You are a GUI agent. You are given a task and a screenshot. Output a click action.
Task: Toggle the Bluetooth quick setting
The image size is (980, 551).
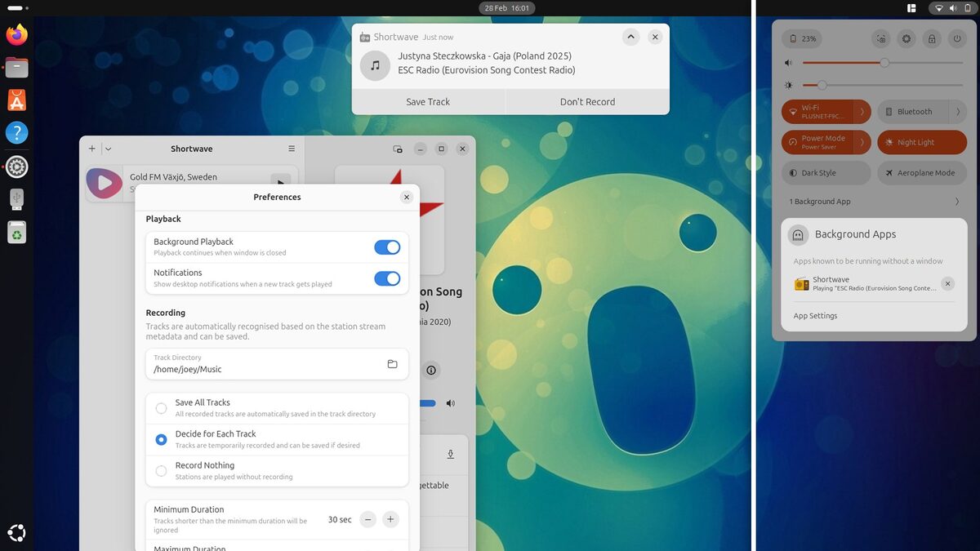tap(912, 111)
